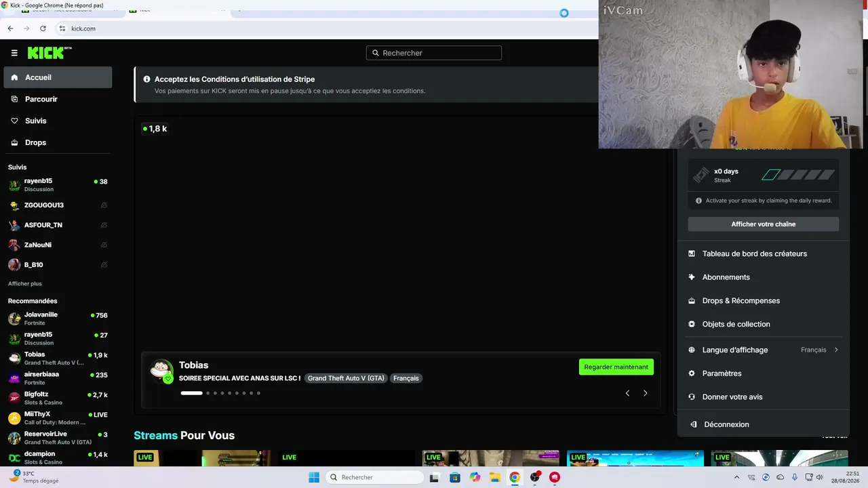
Task: Expand Langue d'affichage language submenu
Action: click(x=764, y=350)
